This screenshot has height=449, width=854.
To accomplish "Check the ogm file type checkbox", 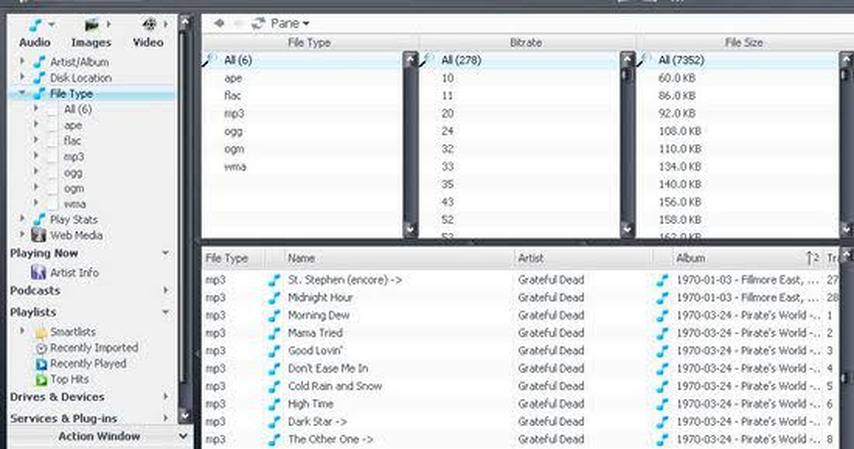I will click(52, 189).
